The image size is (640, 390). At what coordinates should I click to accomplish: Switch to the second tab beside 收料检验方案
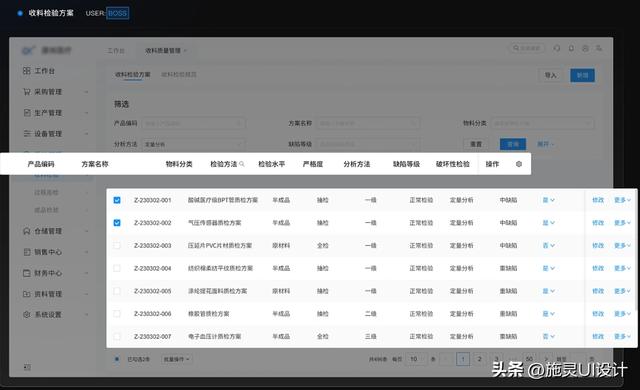(179, 75)
